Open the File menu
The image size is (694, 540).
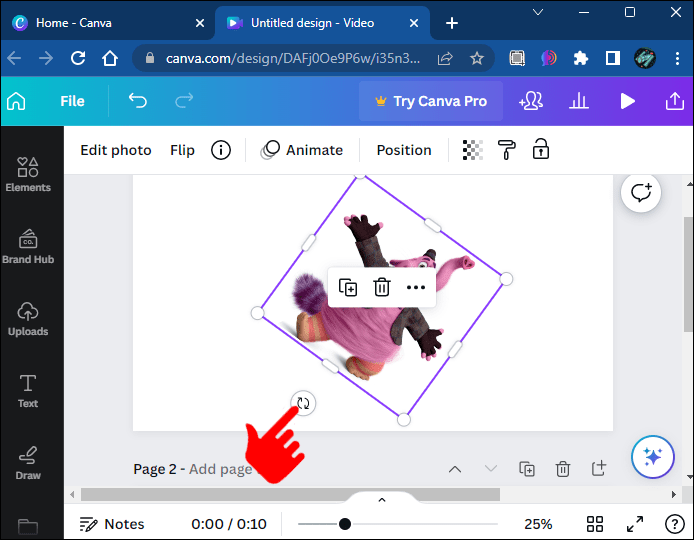pyautogui.click(x=72, y=101)
